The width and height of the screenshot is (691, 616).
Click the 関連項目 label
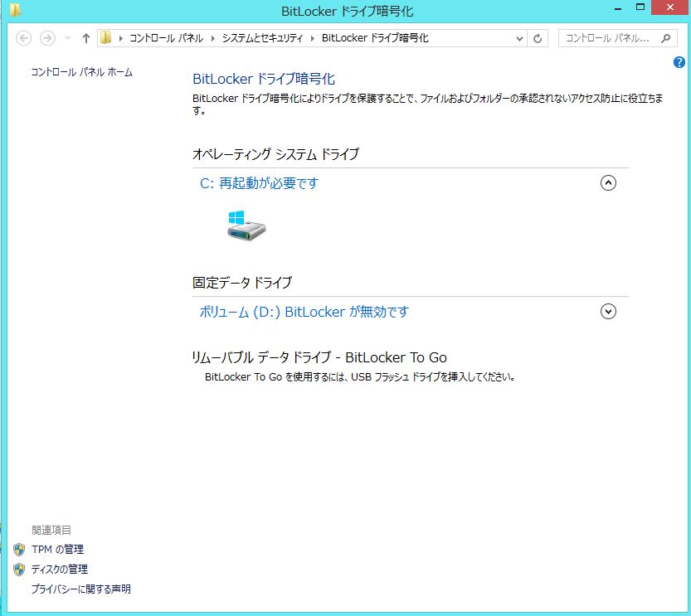[x=51, y=530]
